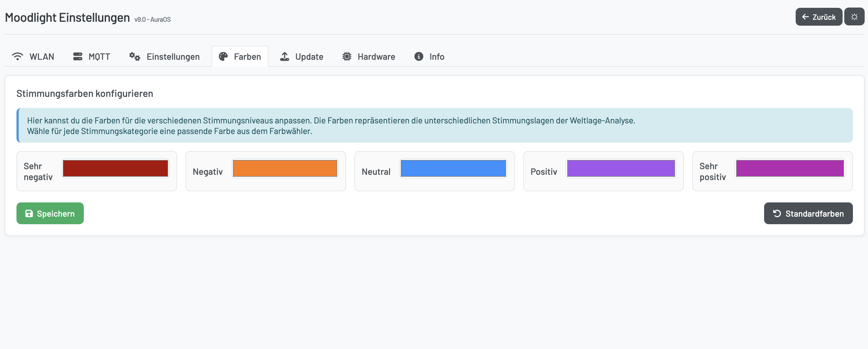Open the blue Neutral color picker
Image resolution: width=868 pixels, height=349 pixels.
(453, 168)
